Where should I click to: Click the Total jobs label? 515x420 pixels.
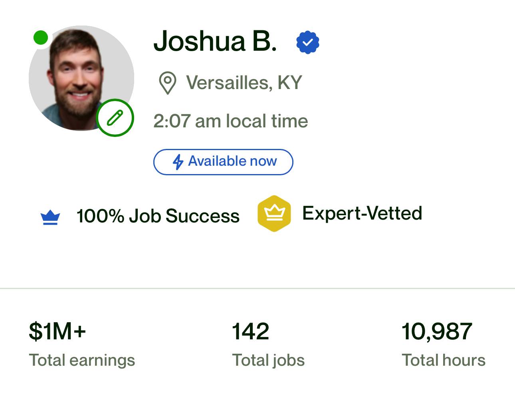tap(268, 360)
